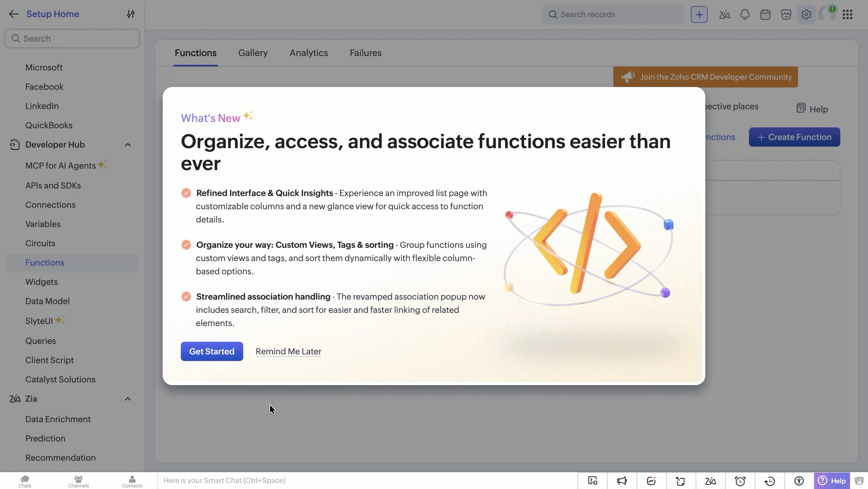Open Catalyst Solutions in the sidebar
Viewport: 868px width, 489px height.
pyautogui.click(x=60, y=379)
